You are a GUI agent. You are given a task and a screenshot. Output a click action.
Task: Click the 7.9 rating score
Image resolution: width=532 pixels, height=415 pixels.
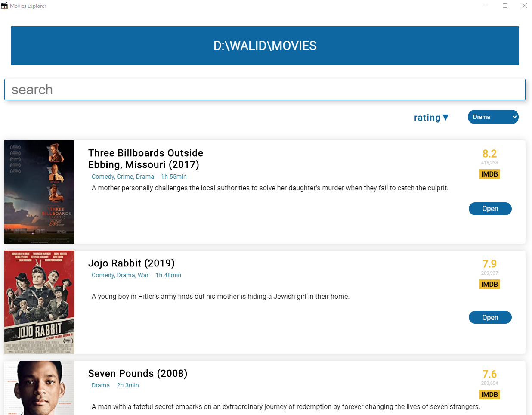pyautogui.click(x=489, y=264)
